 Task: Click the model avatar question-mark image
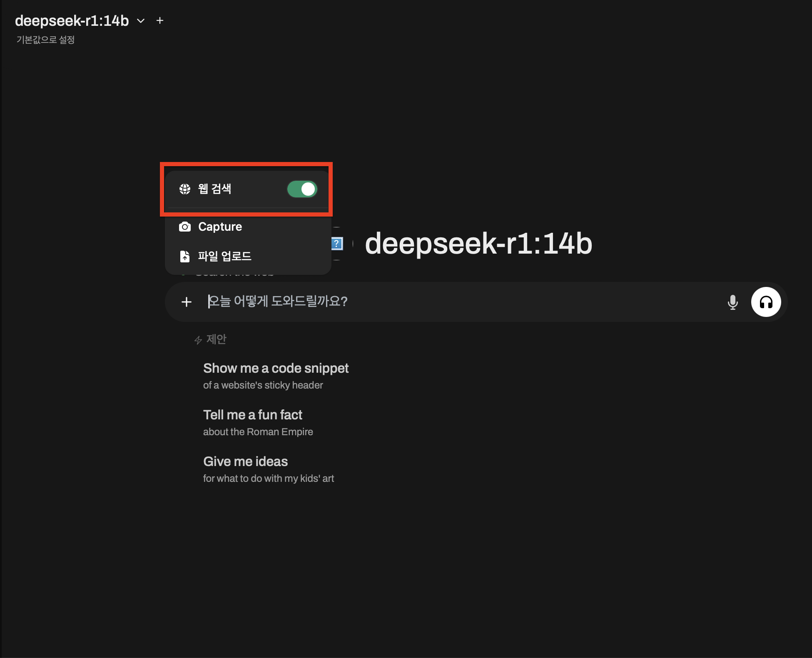click(337, 244)
